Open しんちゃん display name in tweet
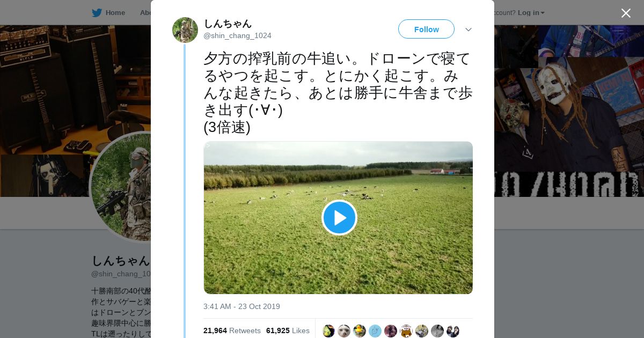Image resolution: width=644 pixels, height=338 pixels. click(x=228, y=24)
